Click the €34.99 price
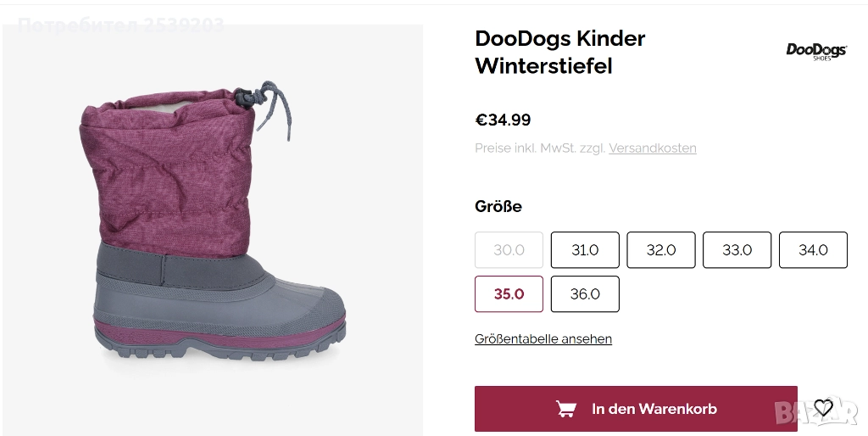The image size is (868, 436). (x=503, y=120)
